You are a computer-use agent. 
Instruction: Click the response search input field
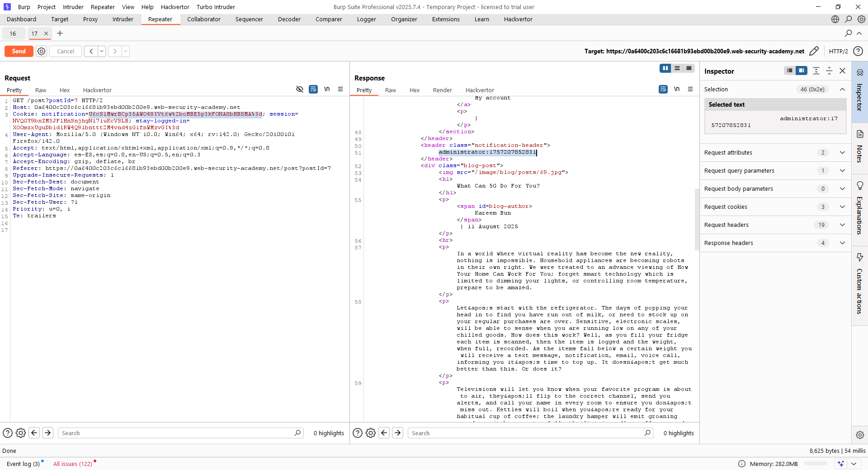click(x=527, y=433)
